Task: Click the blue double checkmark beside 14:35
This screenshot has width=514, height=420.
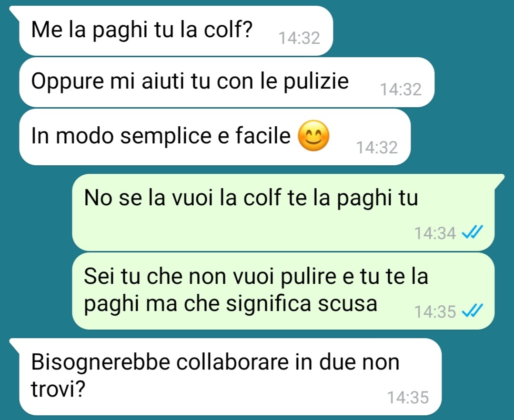Action: [x=472, y=311]
